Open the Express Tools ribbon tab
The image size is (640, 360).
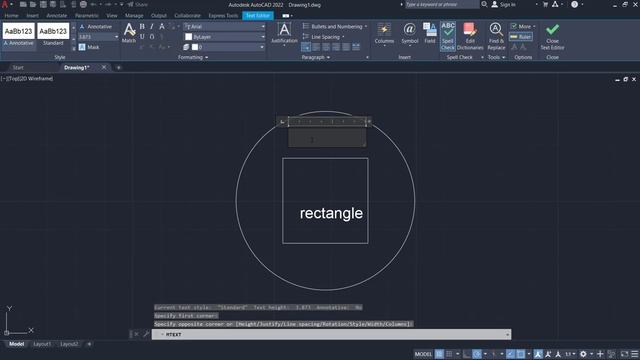click(x=223, y=16)
